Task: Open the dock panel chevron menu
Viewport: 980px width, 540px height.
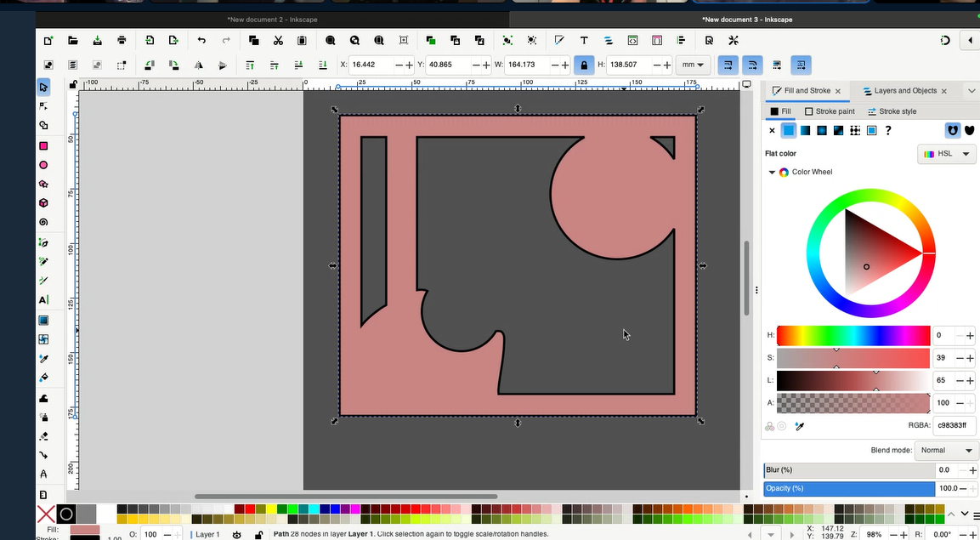Action: click(972, 91)
